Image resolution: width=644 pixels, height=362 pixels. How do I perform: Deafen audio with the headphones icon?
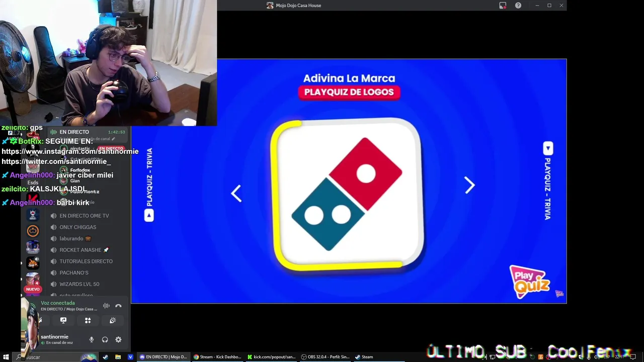[x=105, y=340]
